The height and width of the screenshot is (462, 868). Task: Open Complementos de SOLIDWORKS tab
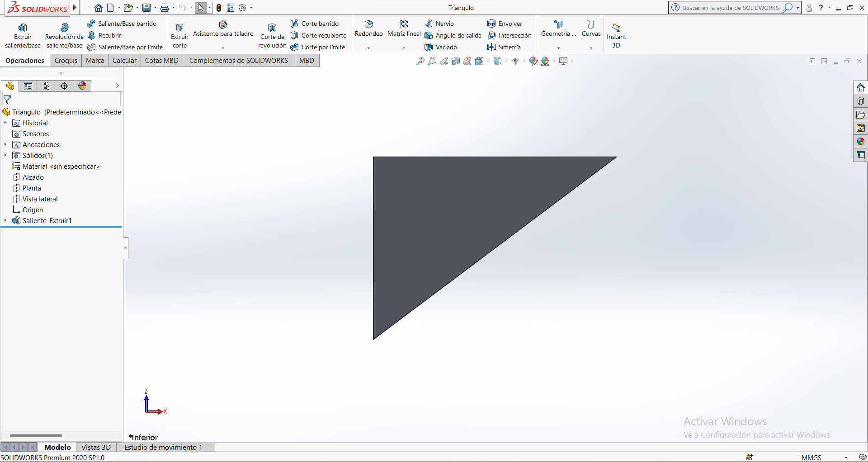click(x=238, y=61)
